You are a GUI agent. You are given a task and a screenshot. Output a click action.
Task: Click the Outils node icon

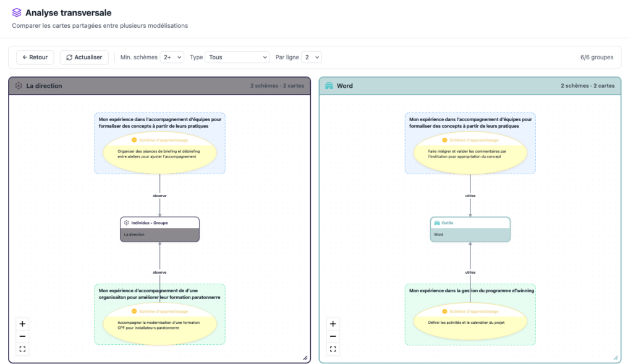point(437,222)
